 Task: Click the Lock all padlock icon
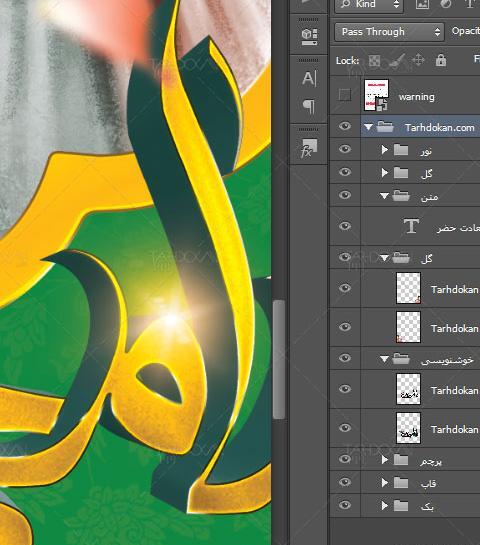441,60
